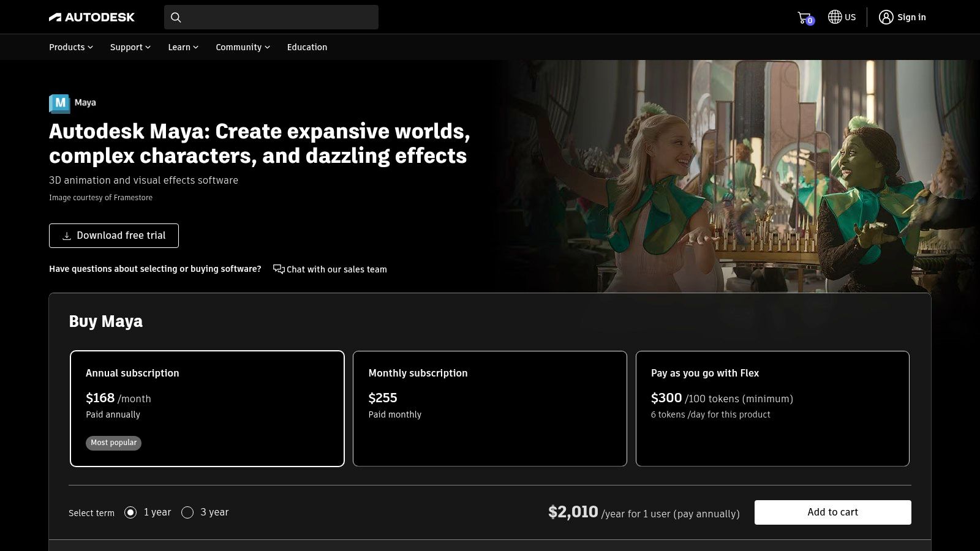980x551 pixels.
Task: Open Chat with our sales team
Action: coord(337,269)
